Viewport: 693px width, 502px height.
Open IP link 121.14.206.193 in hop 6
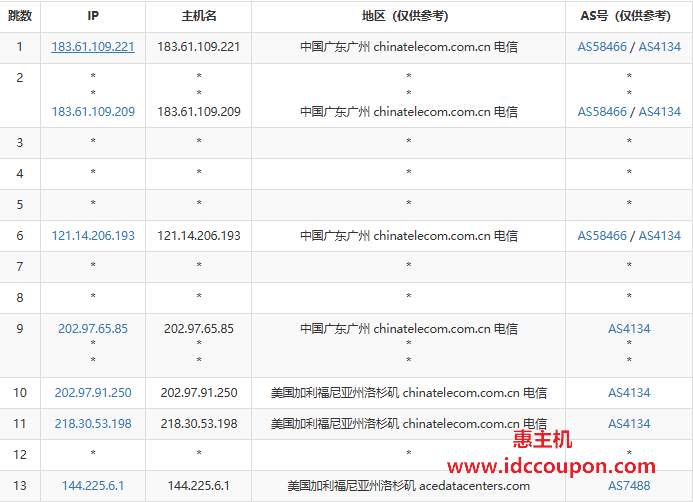coord(93,236)
